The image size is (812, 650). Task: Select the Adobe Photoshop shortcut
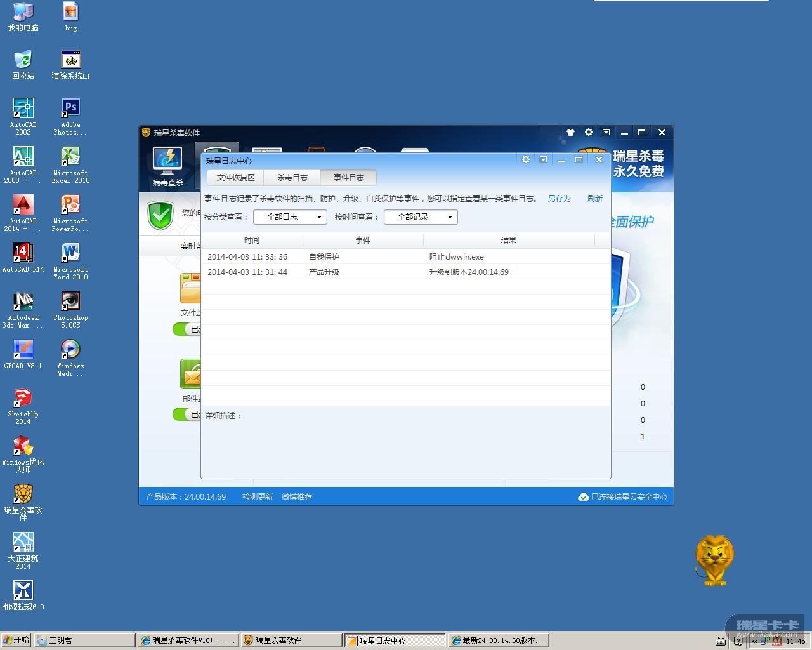pyautogui.click(x=70, y=117)
